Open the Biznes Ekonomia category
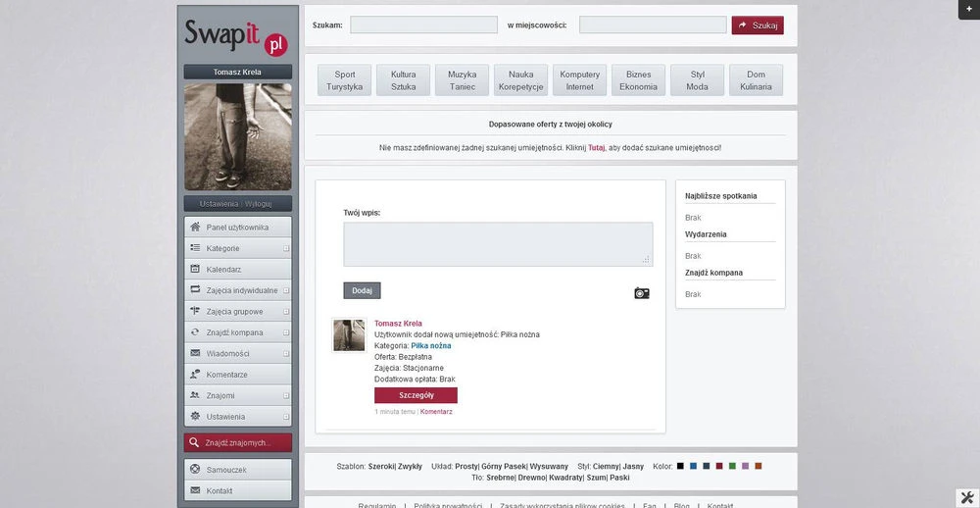The height and width of the screenshot is (508, 980). [638, 80]
